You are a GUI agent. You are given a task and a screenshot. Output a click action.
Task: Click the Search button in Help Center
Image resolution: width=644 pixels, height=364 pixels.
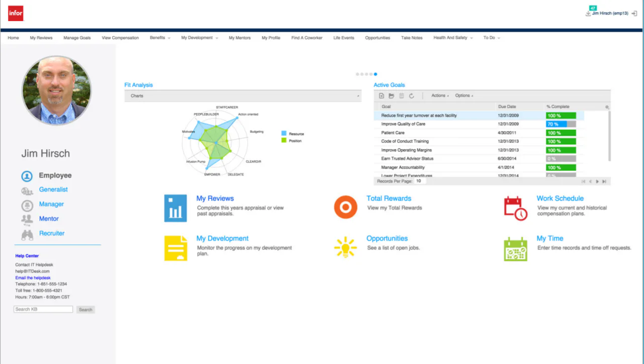click(85, 309)
